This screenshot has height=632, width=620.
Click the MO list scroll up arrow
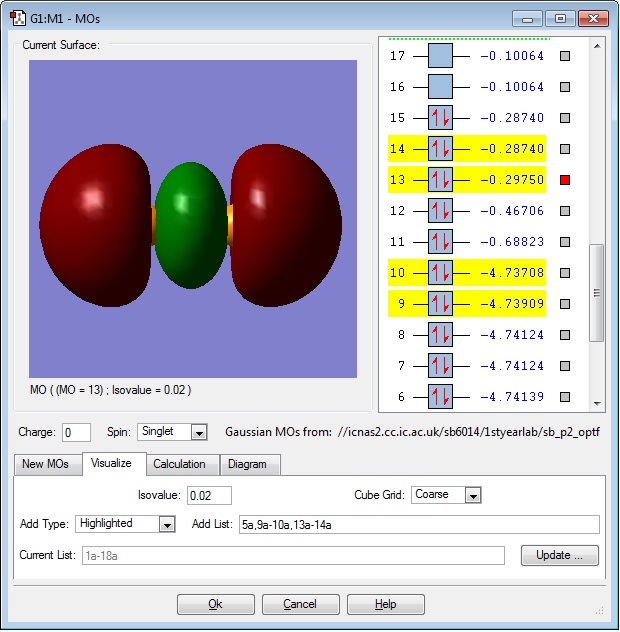[597, 46]
